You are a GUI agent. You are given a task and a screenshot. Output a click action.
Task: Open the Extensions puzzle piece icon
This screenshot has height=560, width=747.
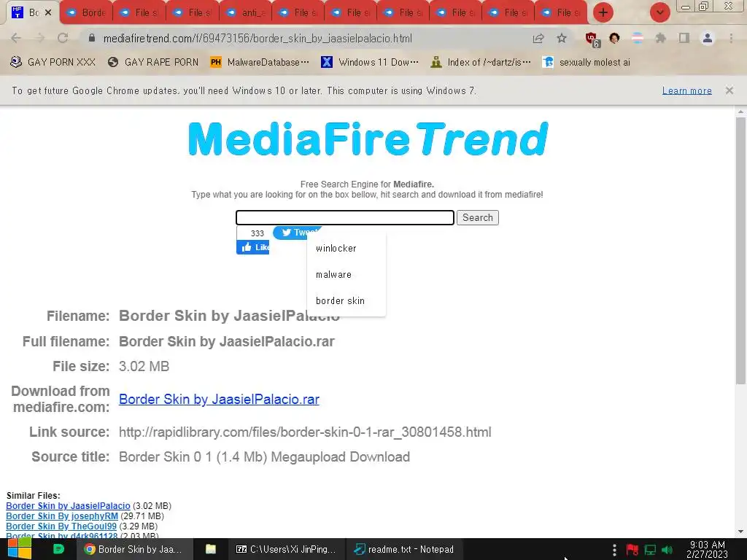tap(660, 38)
